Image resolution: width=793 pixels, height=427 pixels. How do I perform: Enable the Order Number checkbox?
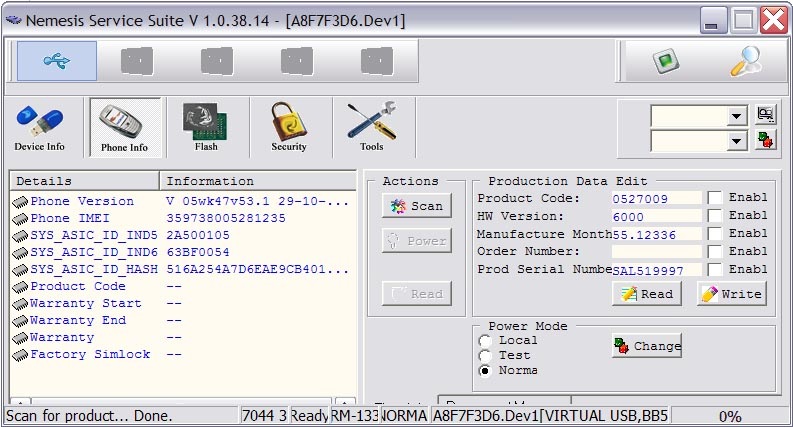715,251
